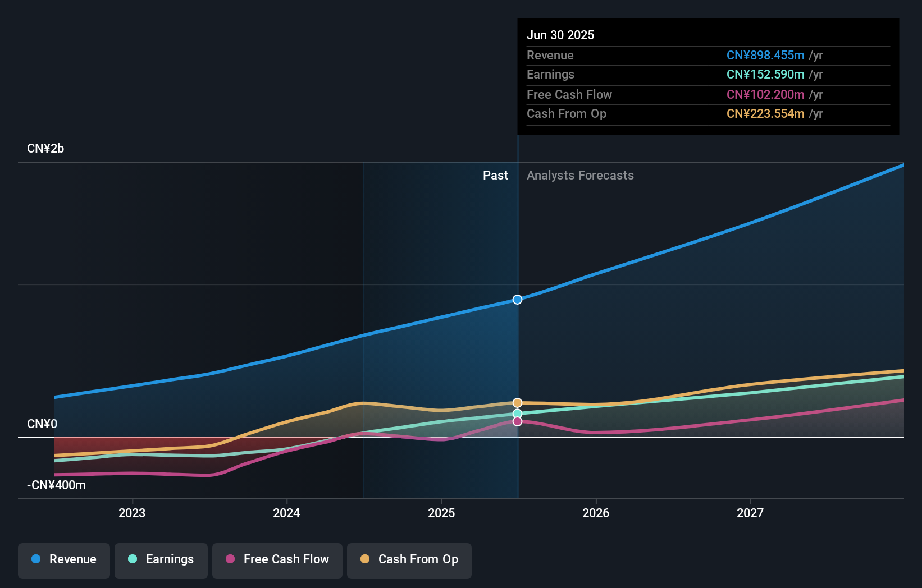Switch to the Analysts Forecasts view
This screenshot has height=588, width=922.
[580, 175]
